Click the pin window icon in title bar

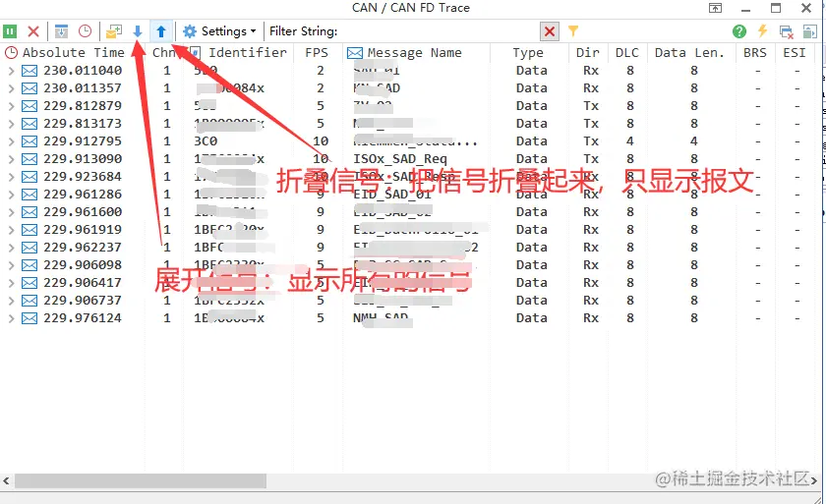[715, 8]
